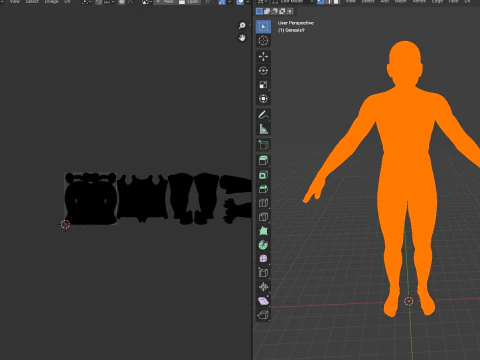Image resolution: width=480 pixels, height=360 pixels.
Task: Click the orange Genesis9 figure's head
Action: 405,63
